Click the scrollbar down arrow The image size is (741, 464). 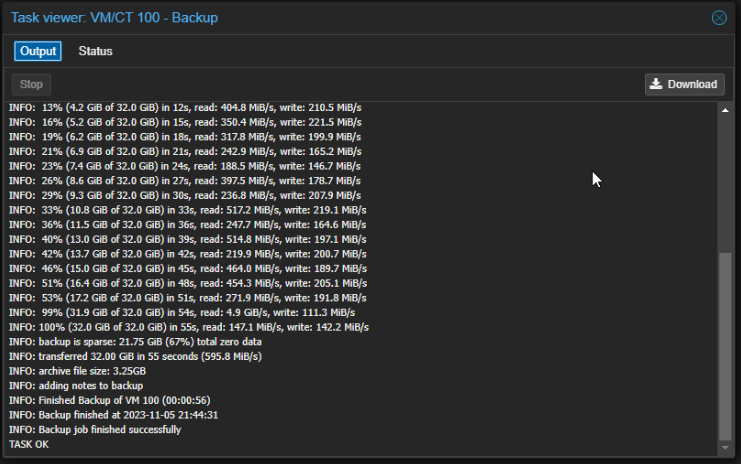click(725, 447)
